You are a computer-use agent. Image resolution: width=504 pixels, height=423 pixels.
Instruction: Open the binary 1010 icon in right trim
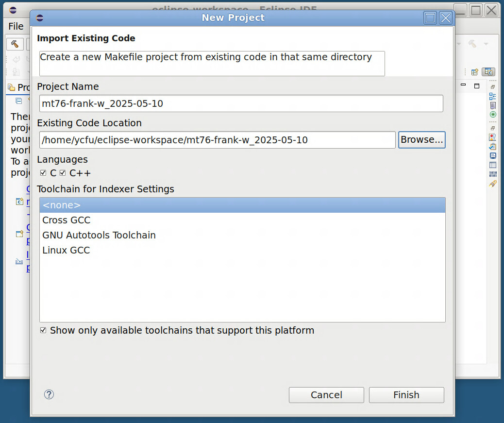[x=493, y=174]
